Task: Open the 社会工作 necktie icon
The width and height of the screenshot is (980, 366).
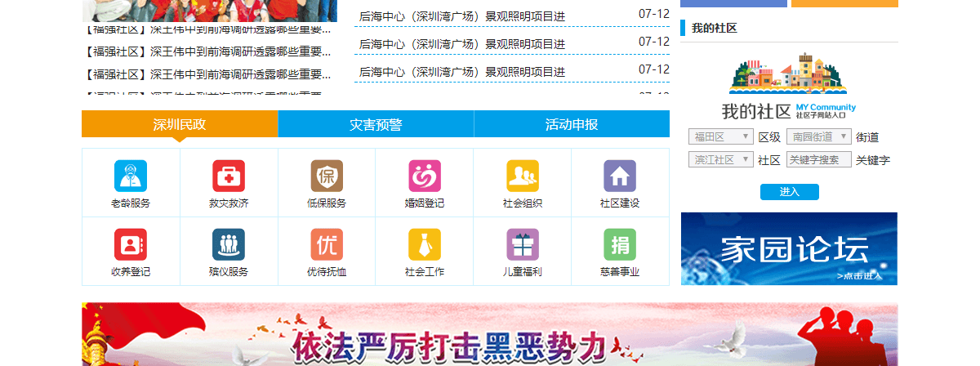Action: coord(425,244)
